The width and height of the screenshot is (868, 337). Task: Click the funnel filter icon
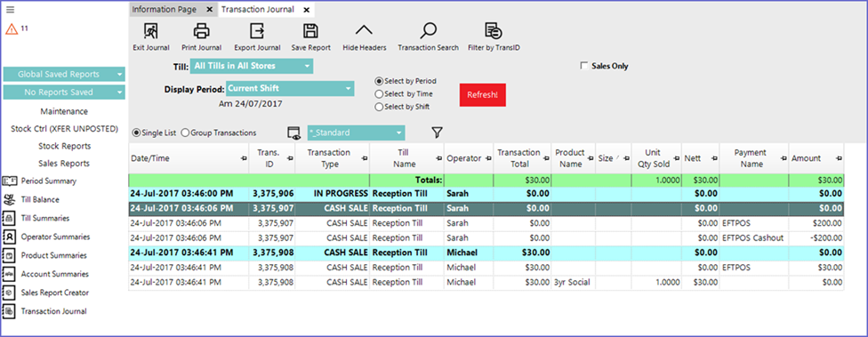(x=438, y=132)
